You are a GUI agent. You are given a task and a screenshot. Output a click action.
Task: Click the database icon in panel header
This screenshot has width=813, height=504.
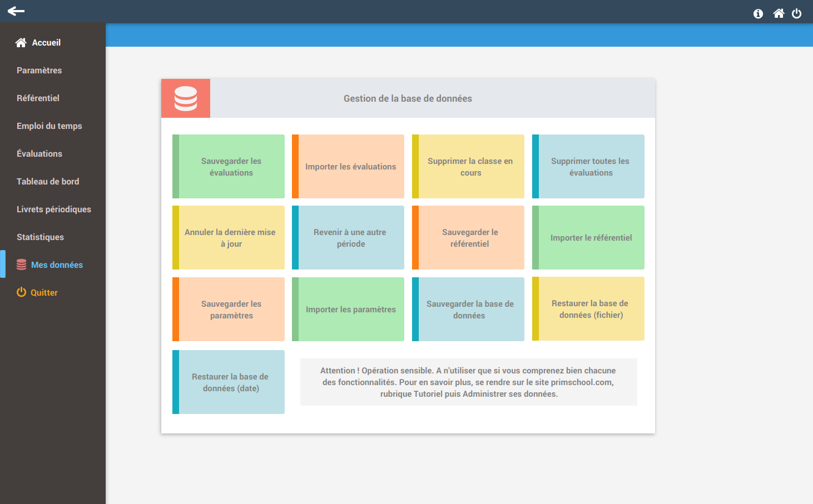pos(186,98)
